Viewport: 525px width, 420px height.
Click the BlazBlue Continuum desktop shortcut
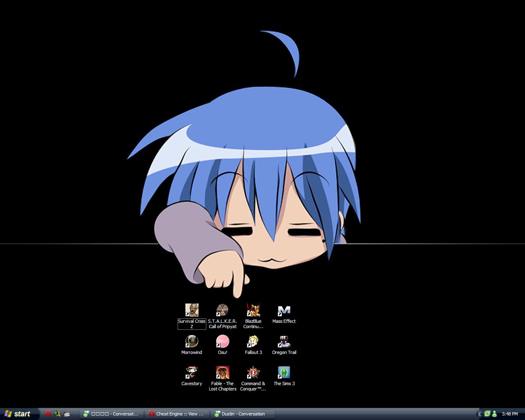coord(253,310)
